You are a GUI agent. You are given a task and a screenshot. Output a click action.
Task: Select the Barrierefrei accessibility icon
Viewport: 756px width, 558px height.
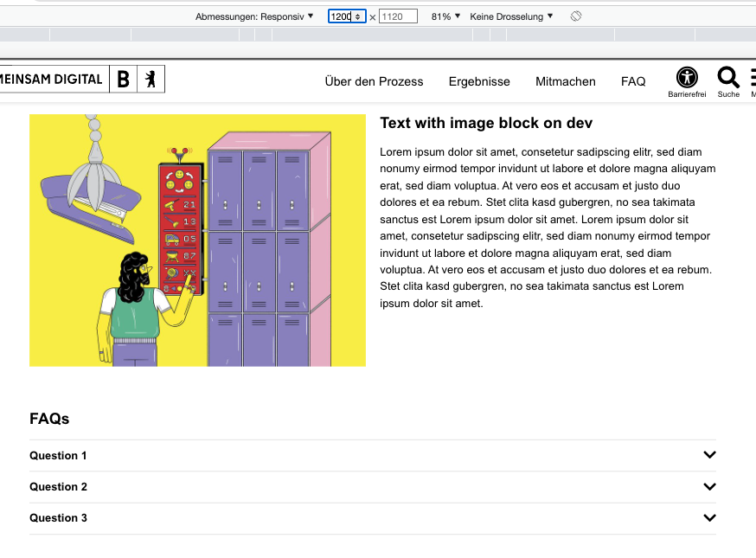686,77
